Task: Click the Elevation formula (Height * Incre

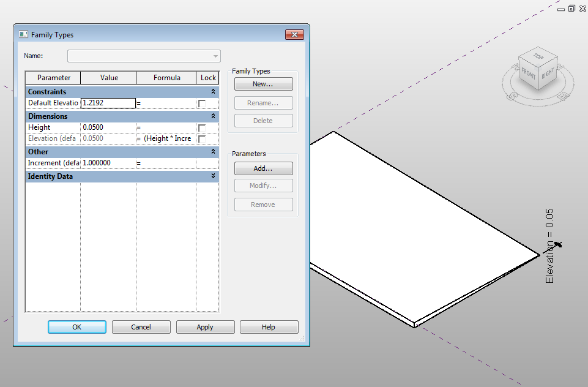Action: pyautogui.click(x=166, y=138)
